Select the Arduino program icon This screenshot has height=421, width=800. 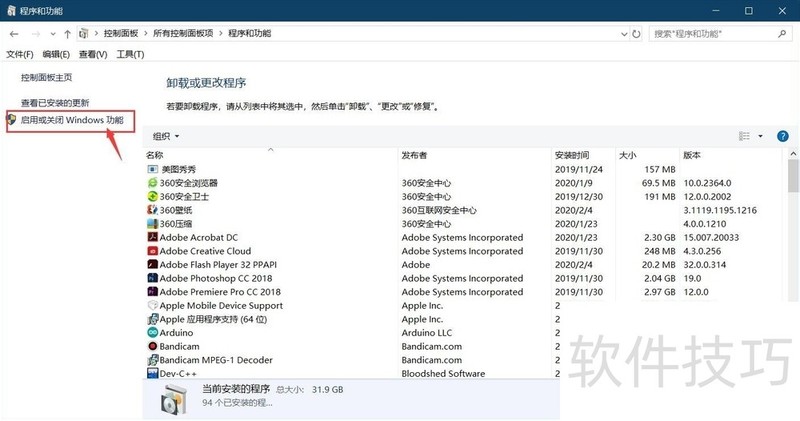point(153,333)
